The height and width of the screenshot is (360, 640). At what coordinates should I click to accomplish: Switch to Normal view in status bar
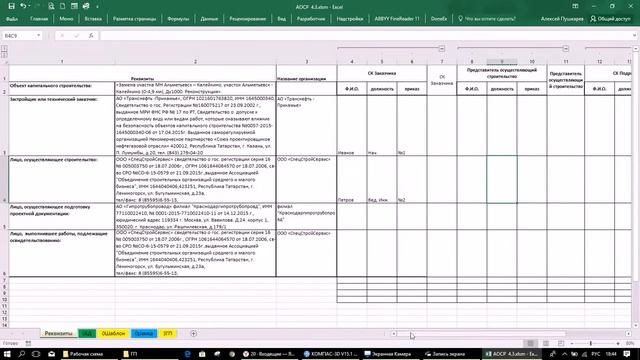tap(530, 343)
